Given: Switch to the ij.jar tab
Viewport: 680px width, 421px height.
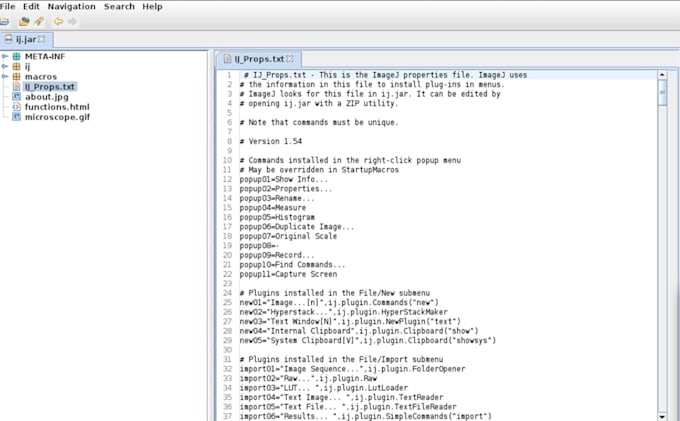Looking at the screenshot, I should 25,39.
